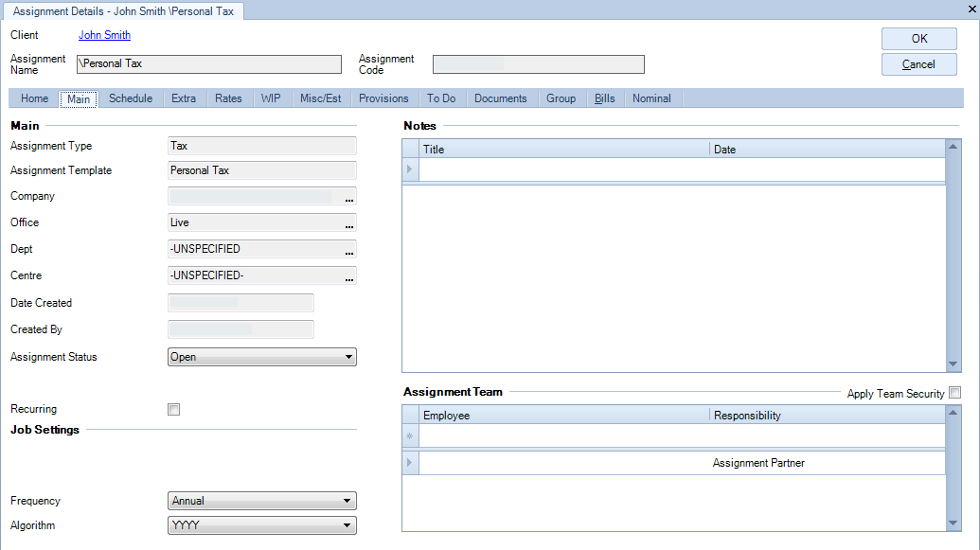
Task: Click the Assignment Team scrollbar up arrow
Action: pyautogui.click(x=953, y=413)
